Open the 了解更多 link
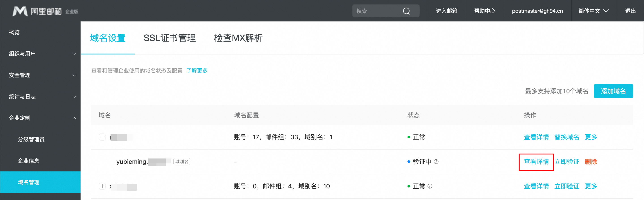The height and width of the screenshot is (200, 644). click(x=197, y=71)
